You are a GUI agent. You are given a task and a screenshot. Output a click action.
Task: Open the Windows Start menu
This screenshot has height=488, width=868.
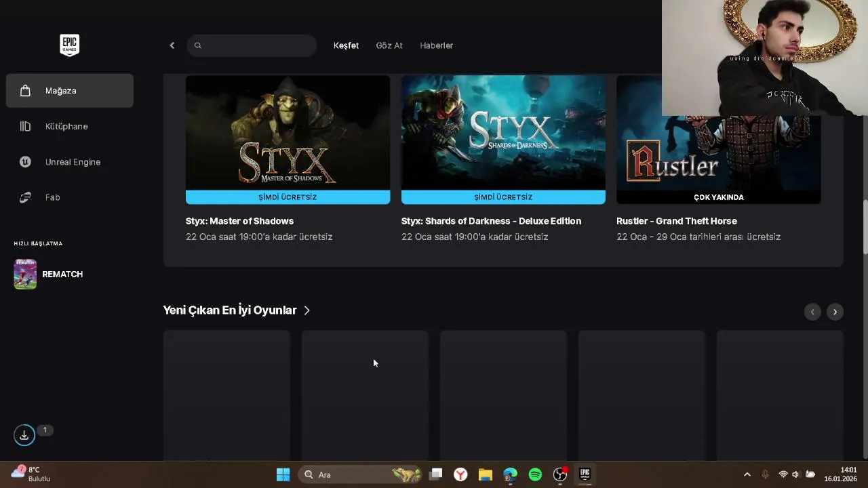pyautogui.click(x=283, y=474)
